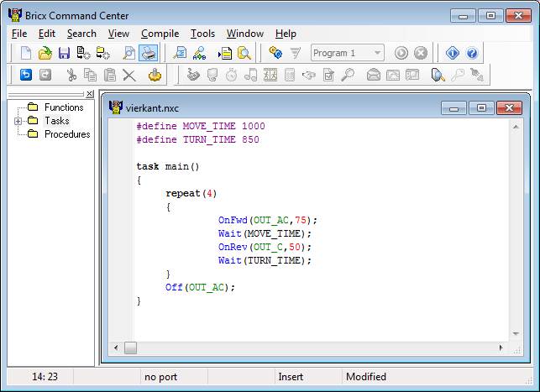The image size is (540, 392).
Task: Click the 'no port' status bar entry
Action: (161, 377)
